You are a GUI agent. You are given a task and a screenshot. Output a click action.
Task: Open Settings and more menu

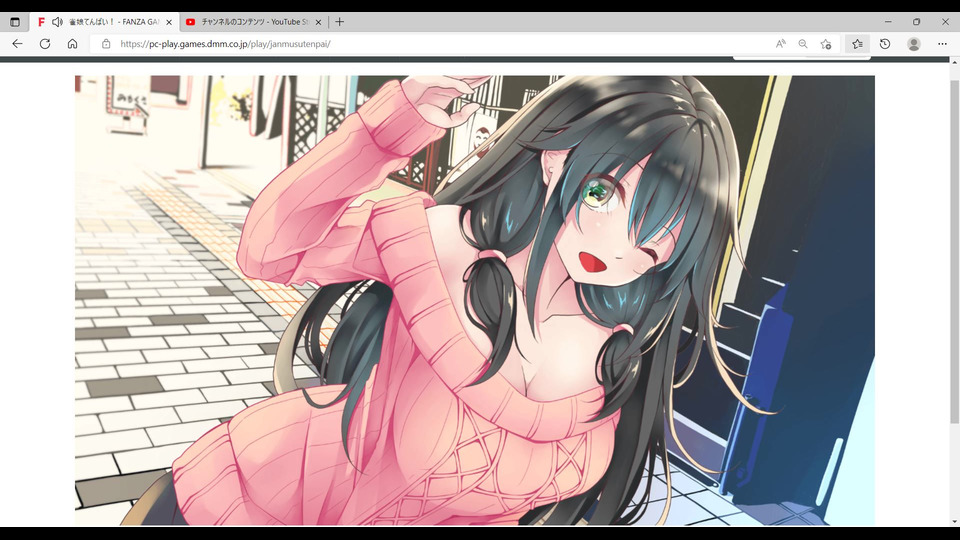(x=942, y=44)
